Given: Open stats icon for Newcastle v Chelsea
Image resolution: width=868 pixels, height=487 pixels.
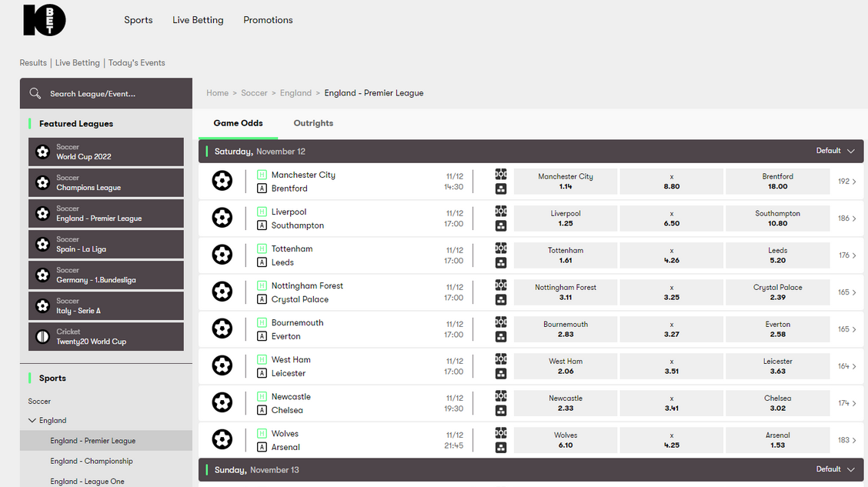Looking at the screenshot, I should [x=501, y=411].
